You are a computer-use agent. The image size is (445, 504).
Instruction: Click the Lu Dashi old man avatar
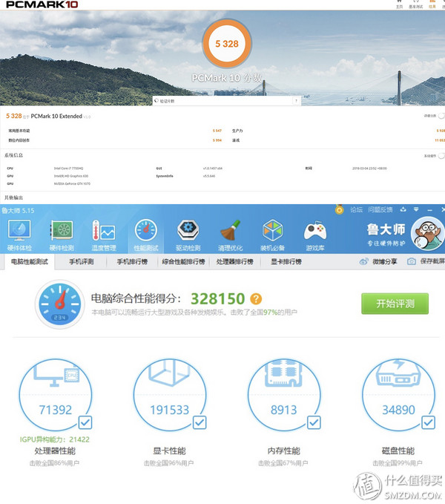[x=427, y=234]
